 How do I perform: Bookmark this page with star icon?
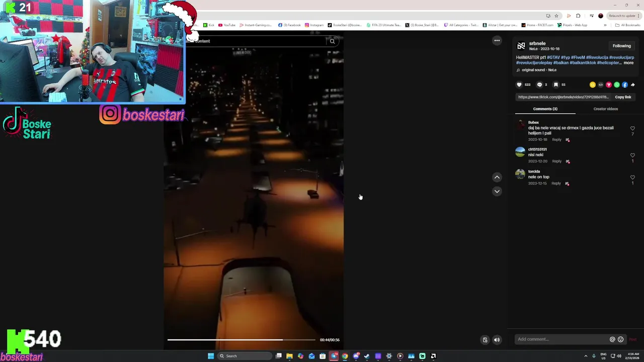(556, 16)
